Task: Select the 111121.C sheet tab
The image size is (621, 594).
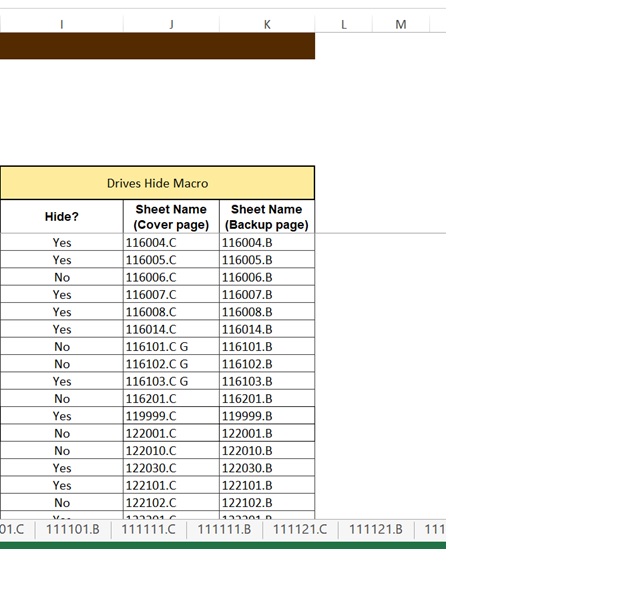Action: 300,529
